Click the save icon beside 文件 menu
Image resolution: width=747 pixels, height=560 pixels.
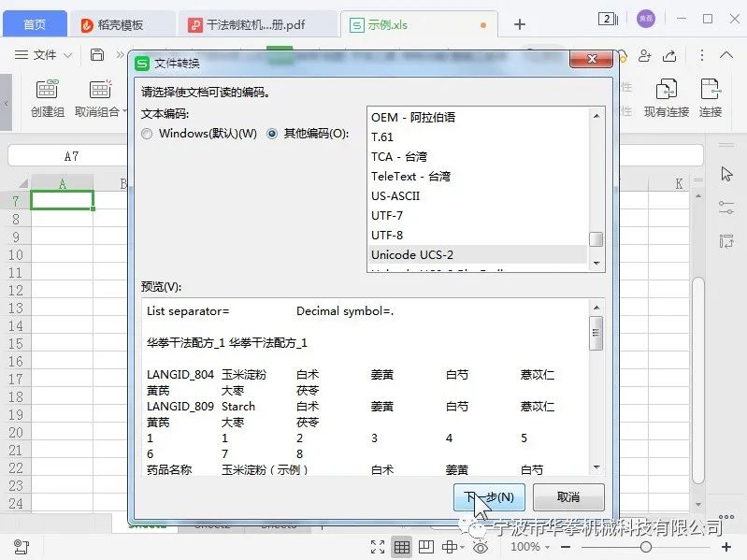click(97, 55)
